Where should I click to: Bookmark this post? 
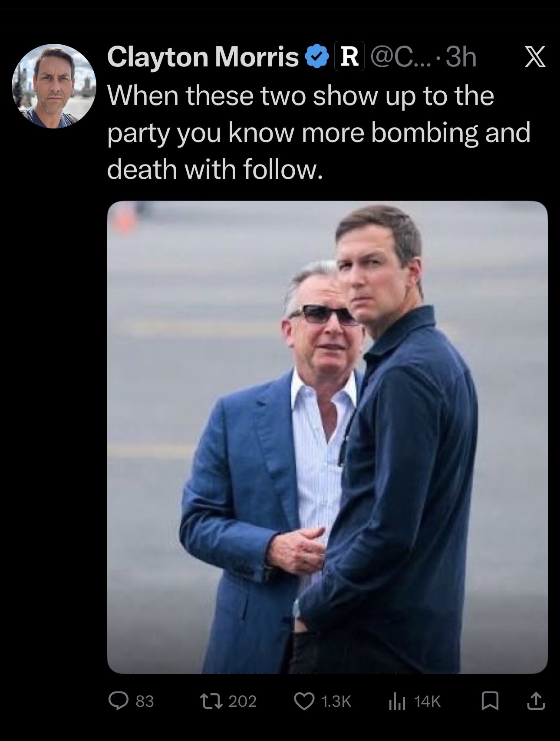click(490, 701)
